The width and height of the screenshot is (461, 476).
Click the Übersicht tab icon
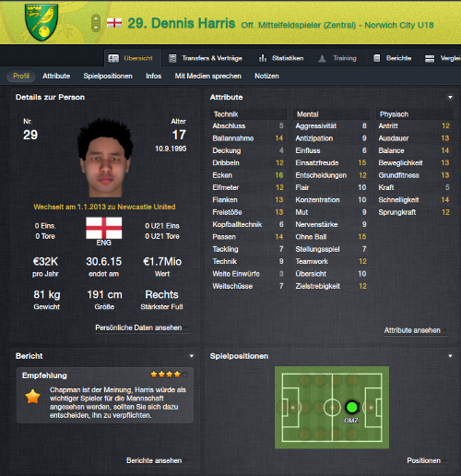coord(113,58)
